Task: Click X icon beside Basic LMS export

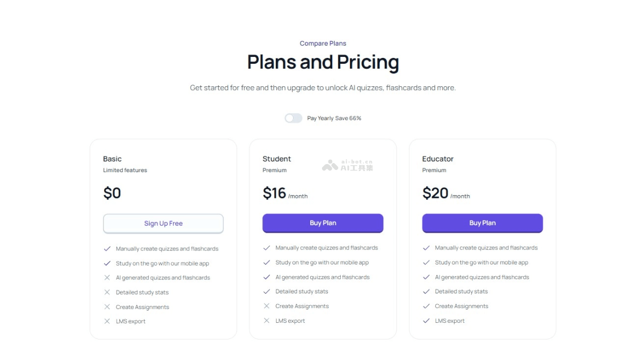Action: point(107,321)
